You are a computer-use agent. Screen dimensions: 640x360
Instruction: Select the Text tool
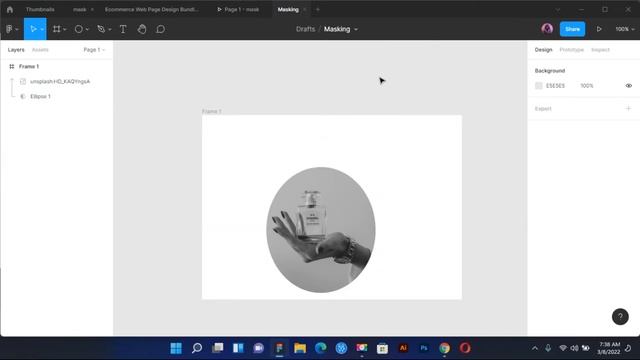click(x=123, y=29)
